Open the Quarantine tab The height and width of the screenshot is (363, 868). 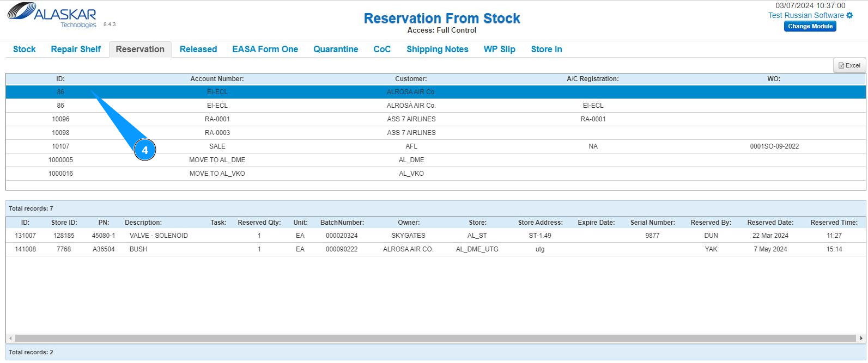[x=336, y=49]
